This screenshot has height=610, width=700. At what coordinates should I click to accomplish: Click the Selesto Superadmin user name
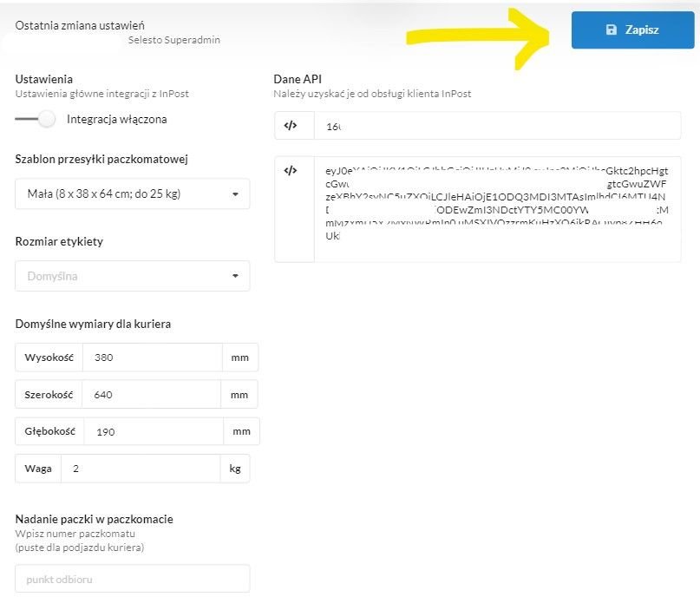coord(174,40)
